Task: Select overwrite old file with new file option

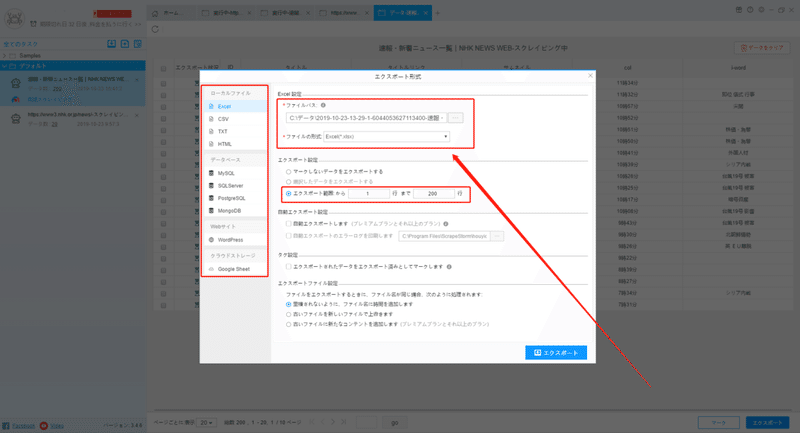Action: pos(289,315)
